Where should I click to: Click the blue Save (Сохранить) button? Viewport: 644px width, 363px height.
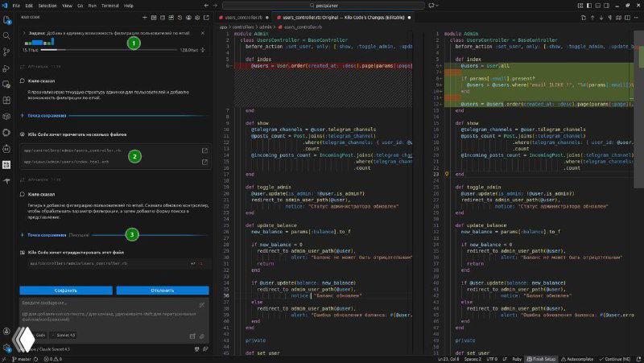pos(66,291)
